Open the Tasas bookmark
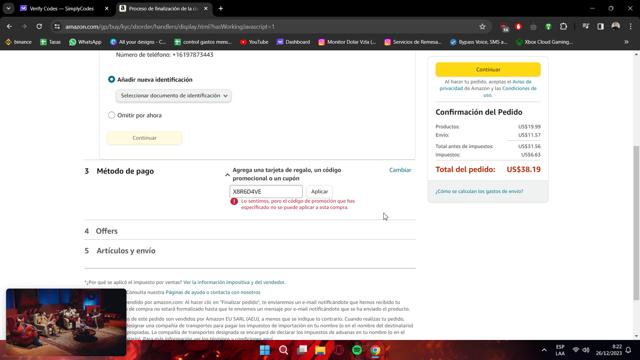This screenshot has height=360, width=640. [x=50, y=42]
